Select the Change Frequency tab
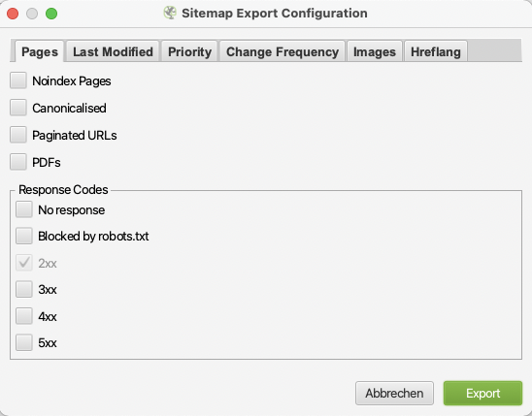Viewport: 532px width, 416px height. pyautogui.click(x=283, y=51)
